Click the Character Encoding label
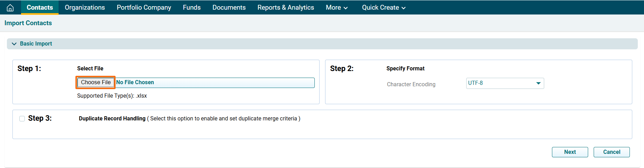Image resolution: width=644 pixels, height=168 pixels. click(x=411, y=85)
